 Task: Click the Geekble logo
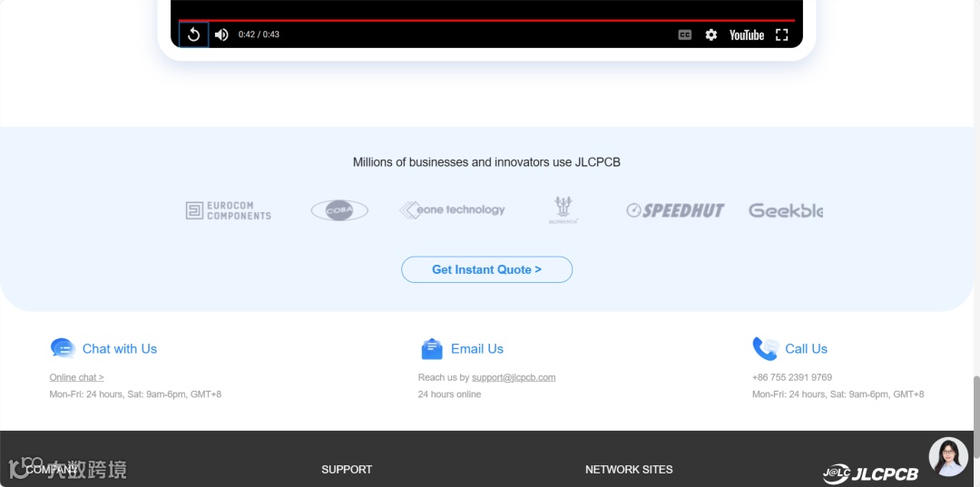786,210
